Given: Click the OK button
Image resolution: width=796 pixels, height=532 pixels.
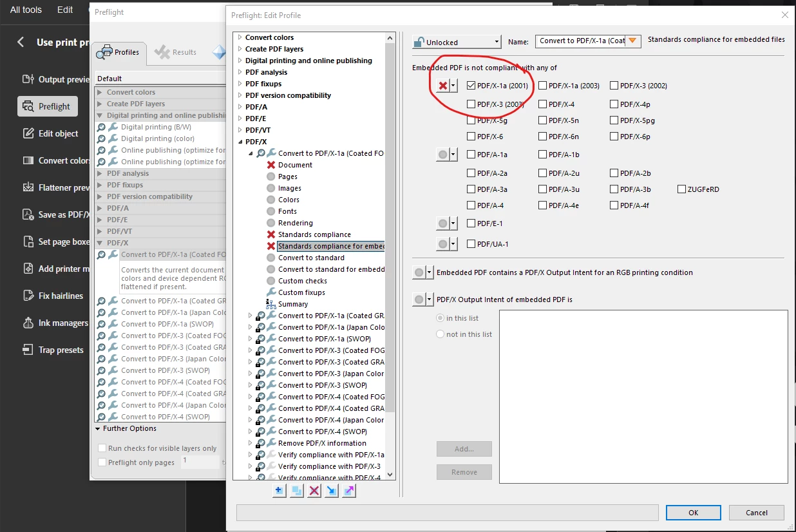Looking at the screenshot, I should tap(693, 513).
